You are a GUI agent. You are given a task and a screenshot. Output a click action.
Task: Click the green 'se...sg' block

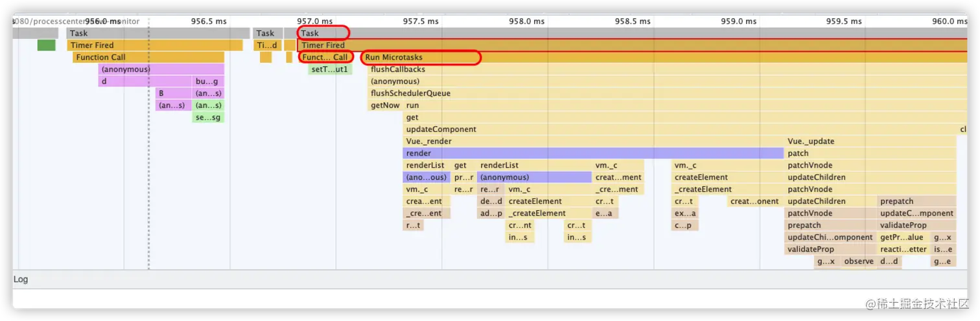209,117
